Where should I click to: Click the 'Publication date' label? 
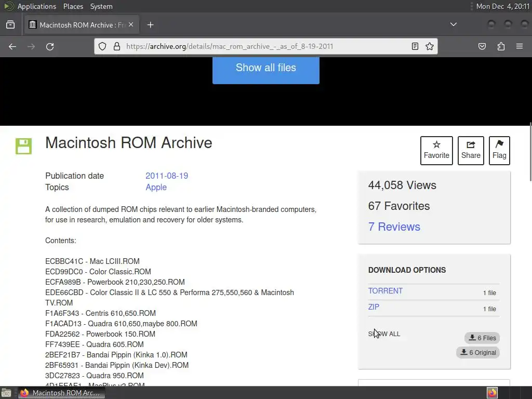click(74, 176)
